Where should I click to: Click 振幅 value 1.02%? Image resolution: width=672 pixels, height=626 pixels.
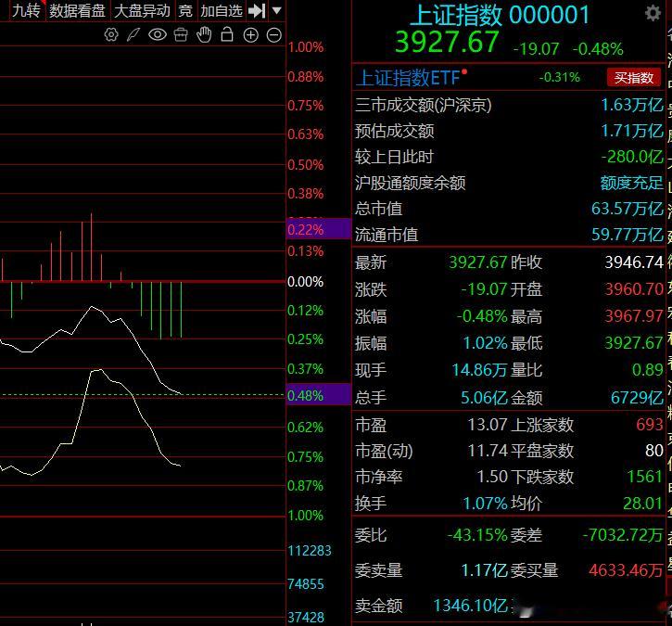coord(485,343)
